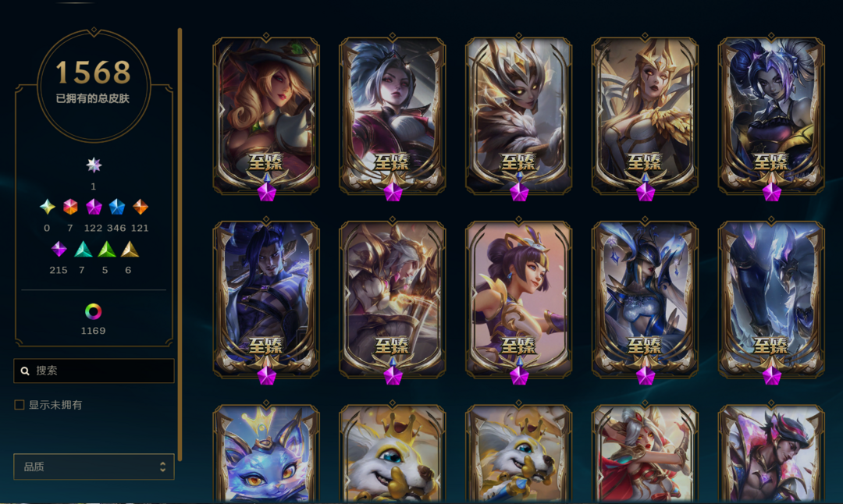Click the teal triangle gem showing 7
Image resolution: width=843 pixels, height=504 pixels.
click(x=83, y=250)
